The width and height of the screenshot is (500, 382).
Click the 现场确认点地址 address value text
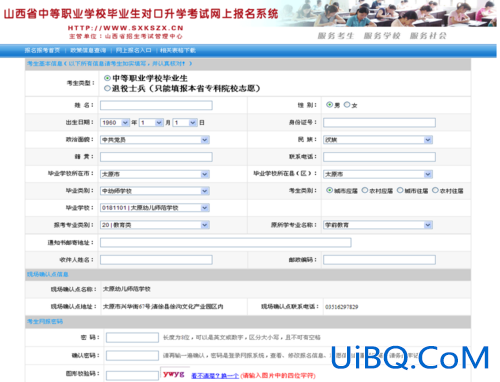[x=163, y=306]
